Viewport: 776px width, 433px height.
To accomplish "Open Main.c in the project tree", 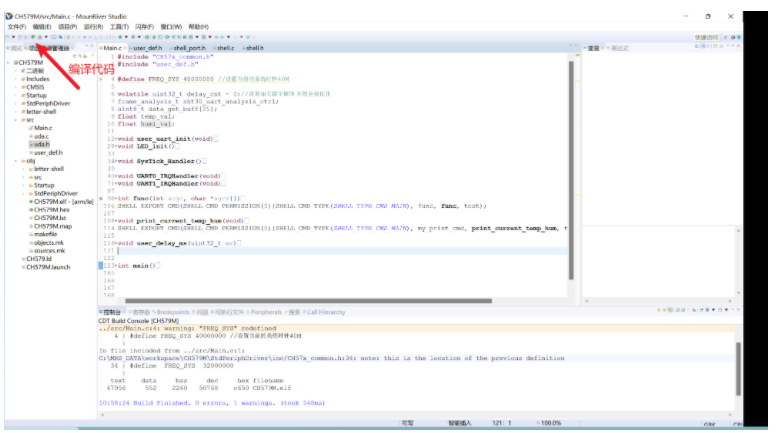I will tap(43, 128).
